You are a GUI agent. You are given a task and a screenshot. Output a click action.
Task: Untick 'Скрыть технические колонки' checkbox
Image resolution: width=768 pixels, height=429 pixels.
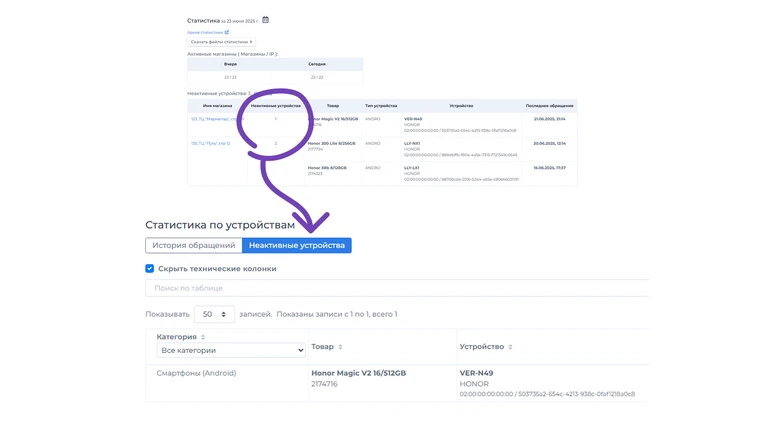pos(149,268)
